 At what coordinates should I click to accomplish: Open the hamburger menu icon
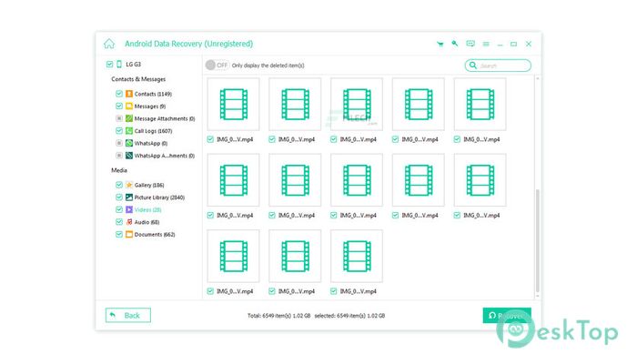[x=486, y=44]
